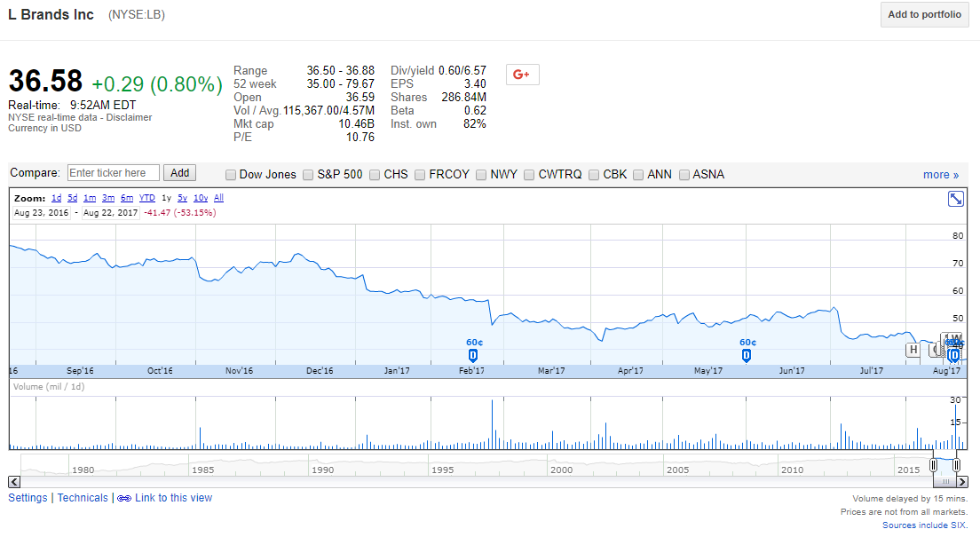The width and height of the screenshot is (980, 537).
Task: Open the Disclaimer link
Action: click(x=129, y=117)
